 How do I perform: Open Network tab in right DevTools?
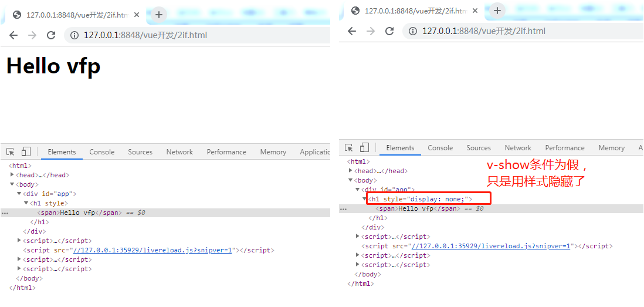[518, 148]
